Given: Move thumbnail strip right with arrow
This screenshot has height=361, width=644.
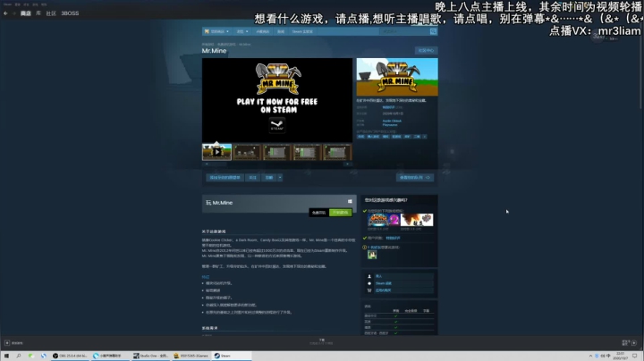Looking at the screenshot, I should click(347, 164).
